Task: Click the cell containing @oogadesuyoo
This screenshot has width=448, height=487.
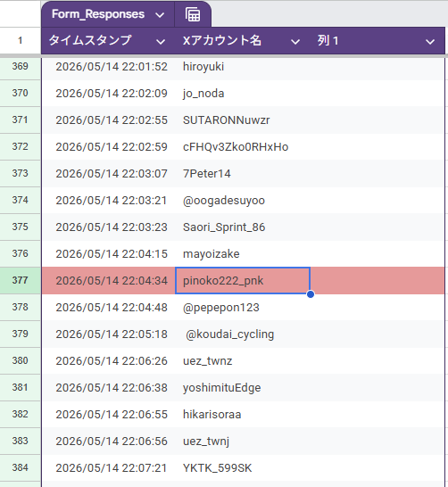Action: 243,200
